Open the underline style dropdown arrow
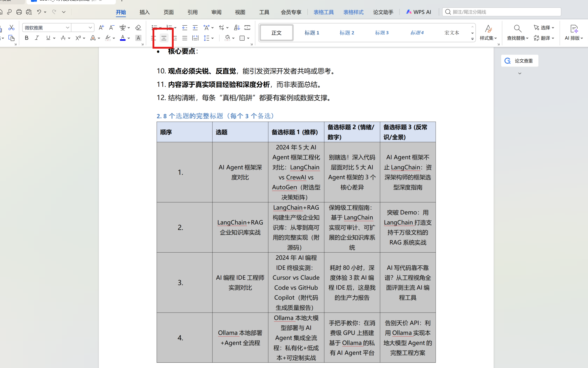The width and height of the screenshot is (588, 368). tap(54, 38)
